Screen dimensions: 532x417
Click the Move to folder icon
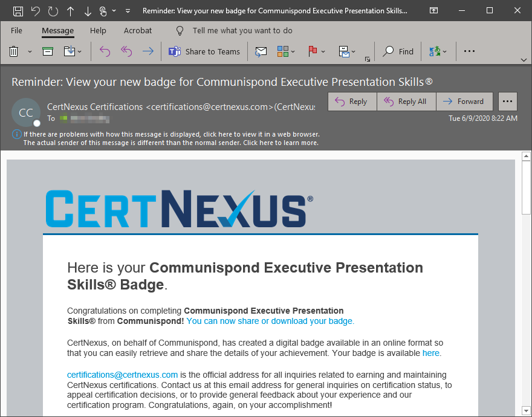tap(69, 51)
